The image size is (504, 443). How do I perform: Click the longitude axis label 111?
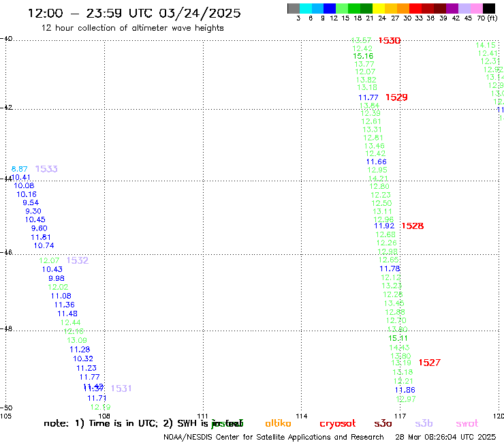pyautogui.click(x=202, y=416)
